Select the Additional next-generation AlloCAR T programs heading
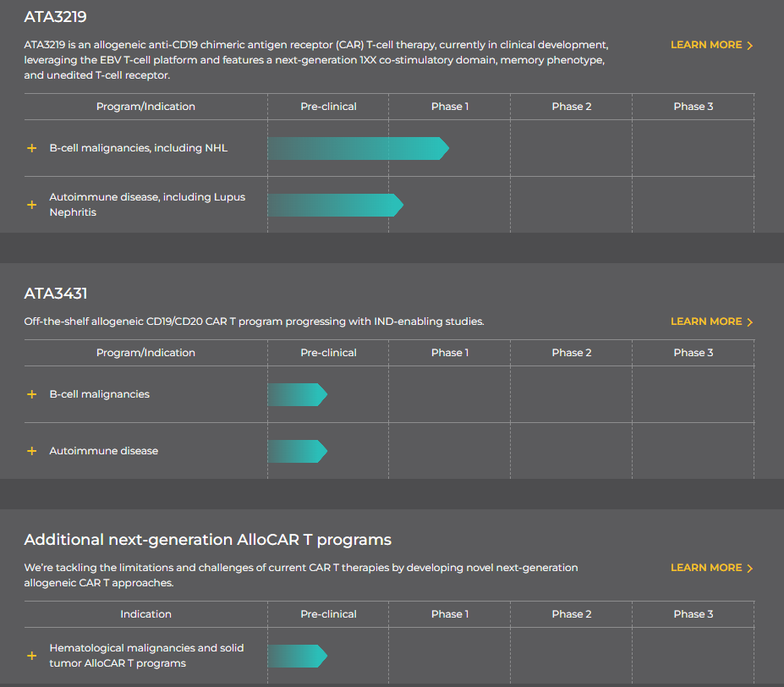Image resolution: width=784 pixels, height=687 pixels. [x=207, y=540]
